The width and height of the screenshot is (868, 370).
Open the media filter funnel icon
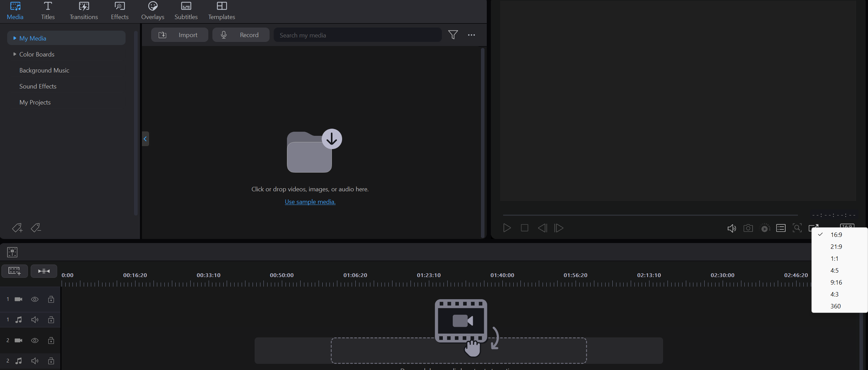pyautogui.click(x=453, y=35)
